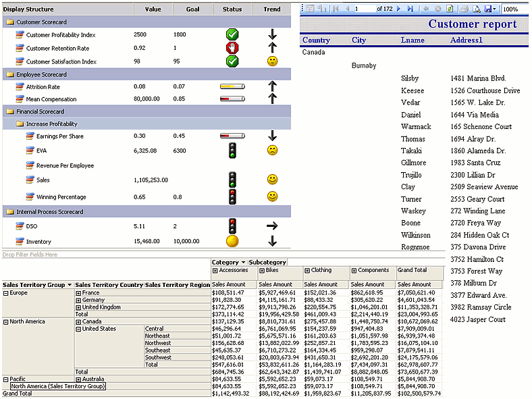Screen dimensions: 532x399
Task: Collapse the Europe territory group
Action: (5, 293)
